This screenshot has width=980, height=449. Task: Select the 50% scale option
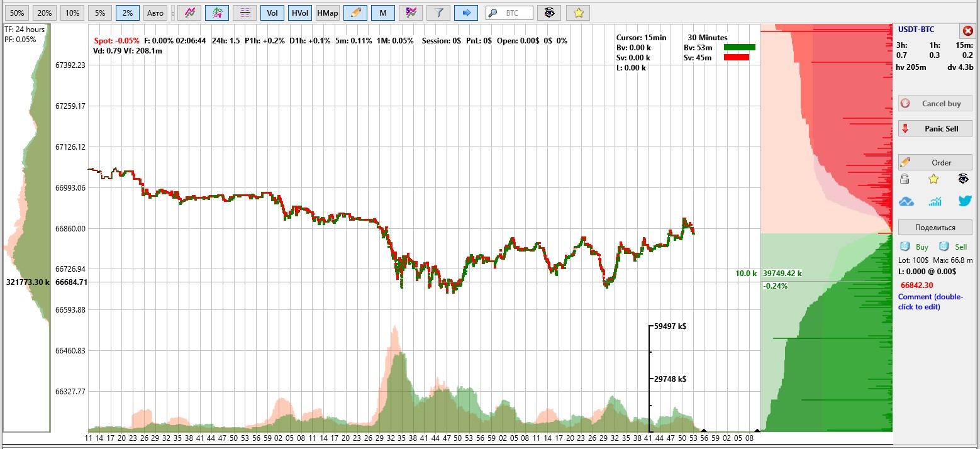point(18,13)
